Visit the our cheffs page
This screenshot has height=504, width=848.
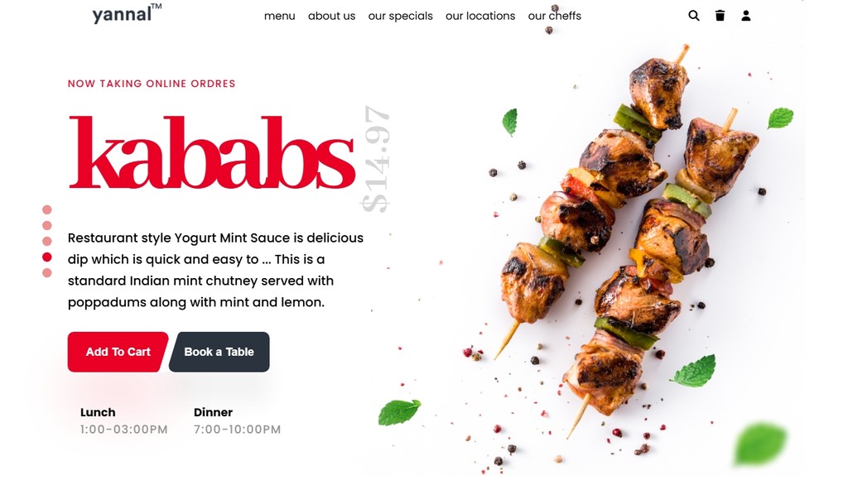point(554,17)
